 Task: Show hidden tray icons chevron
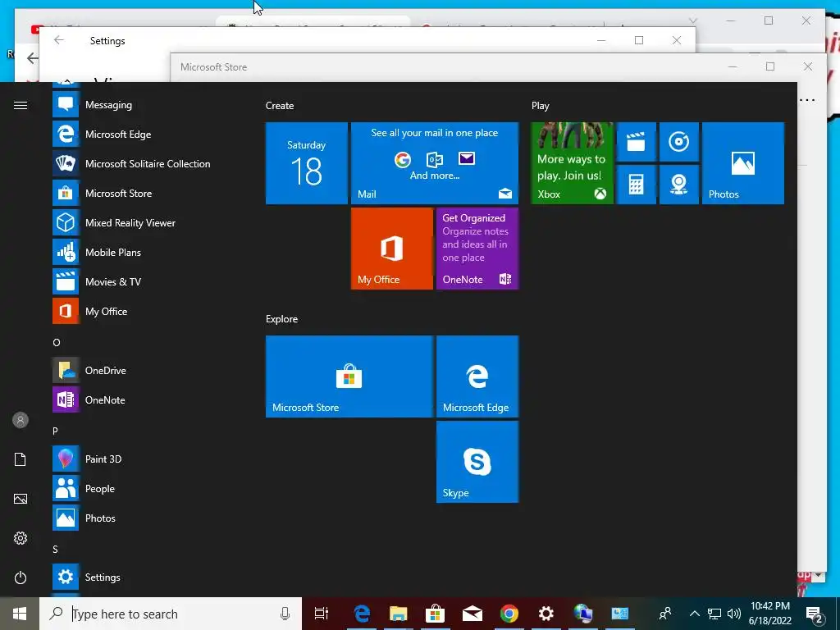click(694, 614)
